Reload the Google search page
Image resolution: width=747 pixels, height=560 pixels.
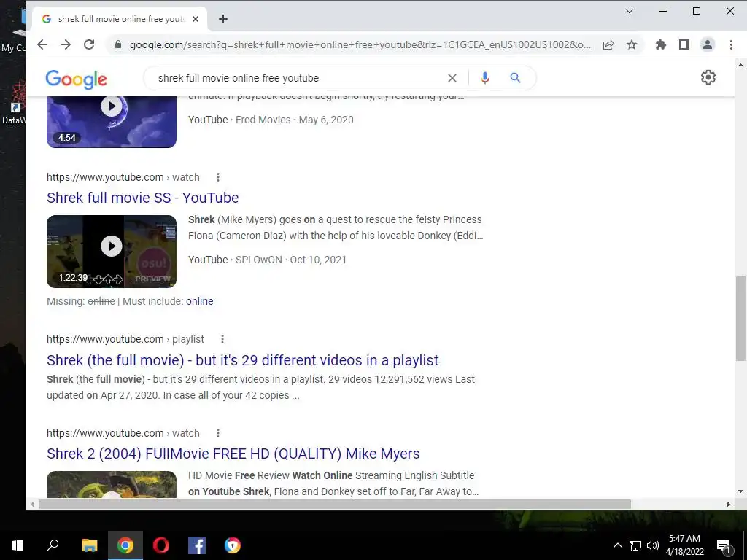89,44
